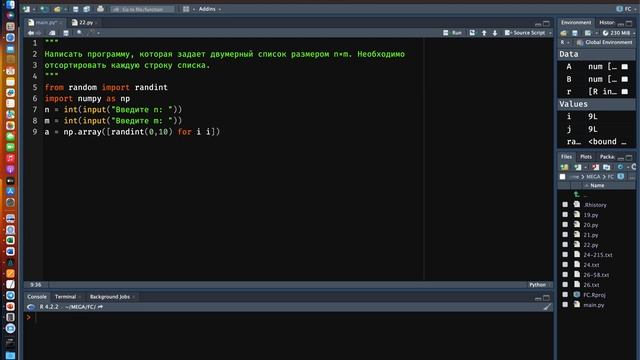Viewport: 640px width, 360px height.
Task: Open the FC project dropdown
Action: click(627, 9)
